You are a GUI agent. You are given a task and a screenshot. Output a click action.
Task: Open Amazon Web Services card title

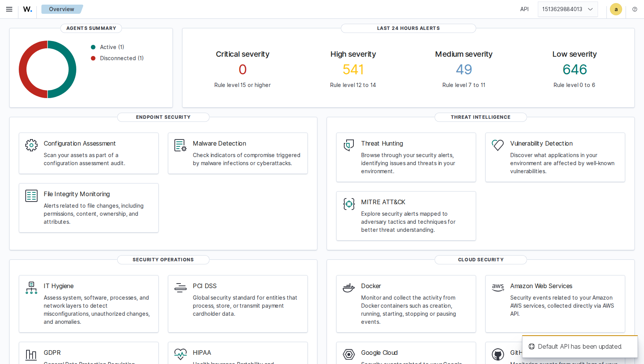541,286
